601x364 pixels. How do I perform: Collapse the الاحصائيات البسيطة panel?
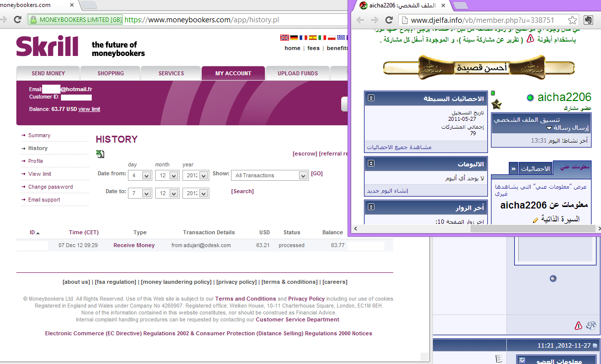coord(371,98)
